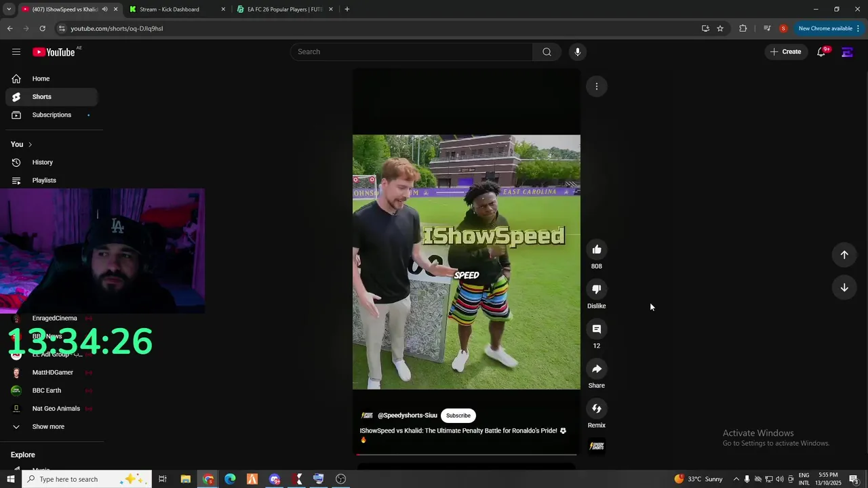This screenshot has height=488, width=868.
Task: Open Microsoft Edge from taskbar
Action: click(x=230, y=479)
